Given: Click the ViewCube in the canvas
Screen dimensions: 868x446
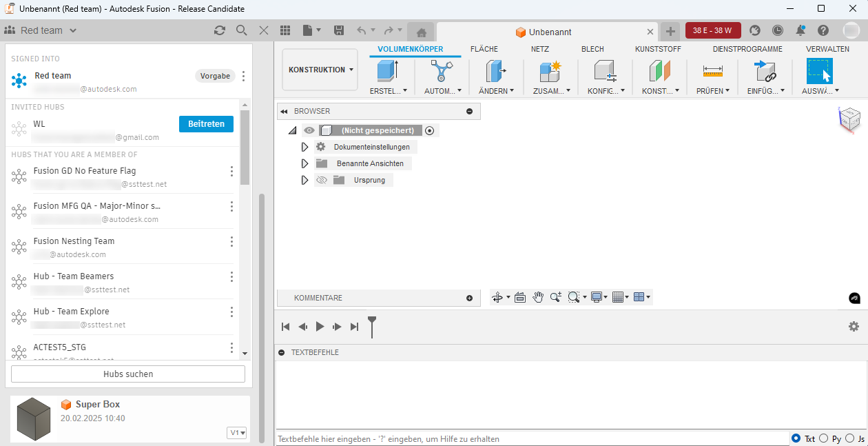Looking at the screenshot, I should 849,119.
